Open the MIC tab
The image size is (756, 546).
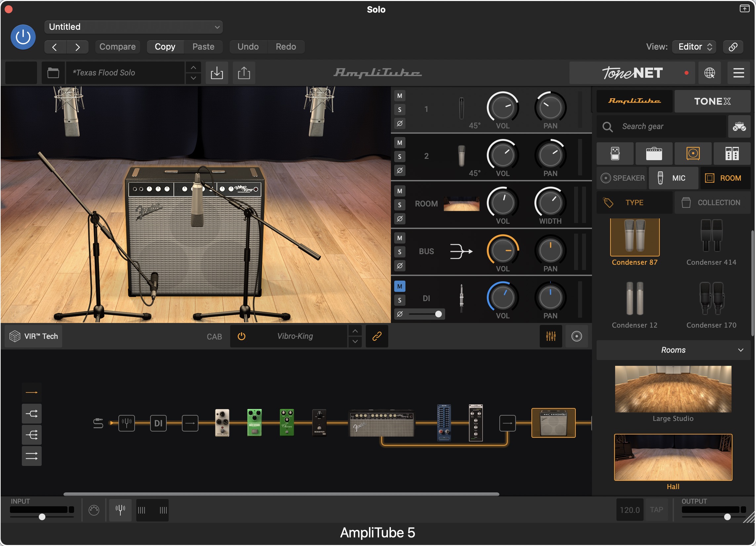(x=673, y=178)
